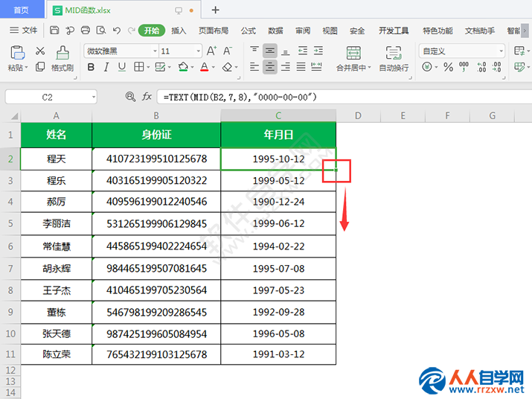Open font size dropdown showing 11
The width and height of the screenshot is (532, 399).
point(198,51)
